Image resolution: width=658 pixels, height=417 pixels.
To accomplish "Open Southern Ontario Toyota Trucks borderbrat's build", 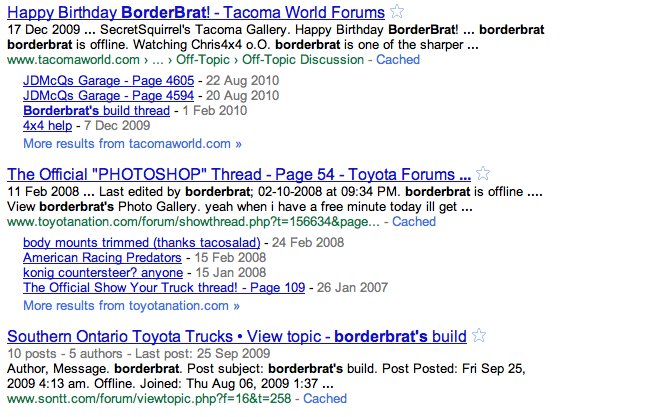I will click(237, 336).
